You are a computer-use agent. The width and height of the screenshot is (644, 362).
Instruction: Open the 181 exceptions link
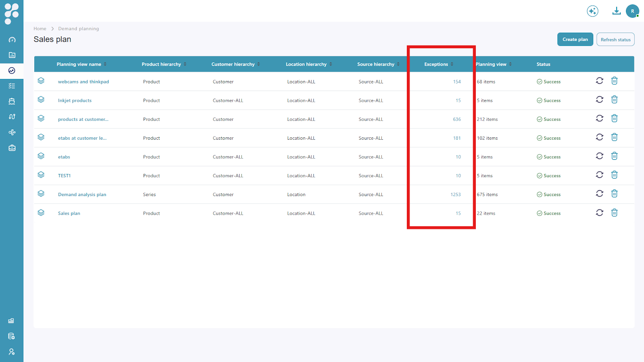[x=457, y=138]
